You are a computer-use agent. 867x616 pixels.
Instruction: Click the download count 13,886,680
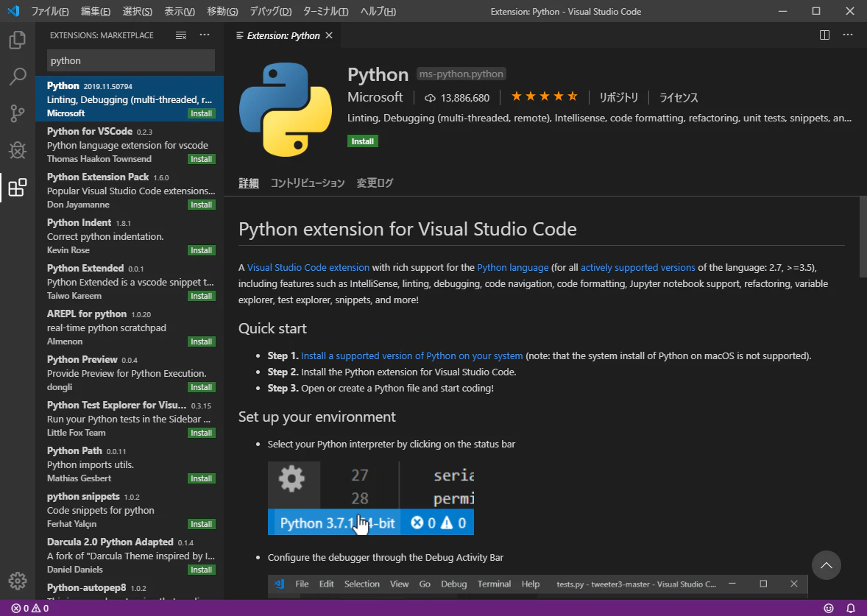[457, 98]
